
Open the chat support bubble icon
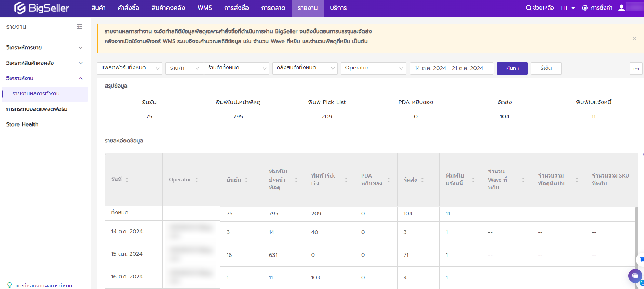point(635,276)
